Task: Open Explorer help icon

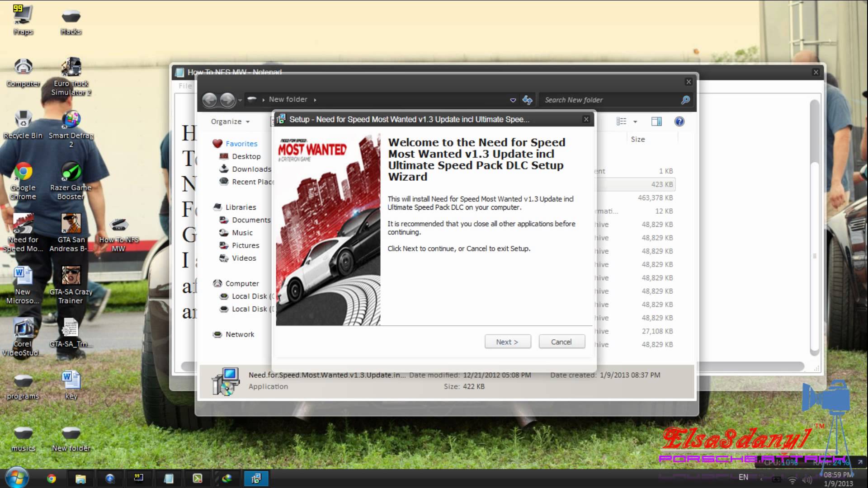Action: point(679,122)
